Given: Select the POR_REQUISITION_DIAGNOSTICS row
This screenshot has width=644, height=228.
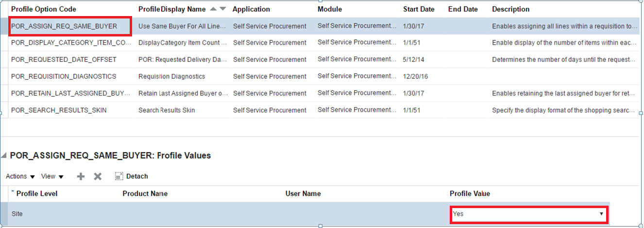Looking at the screenshot, I should click(64, 76).
